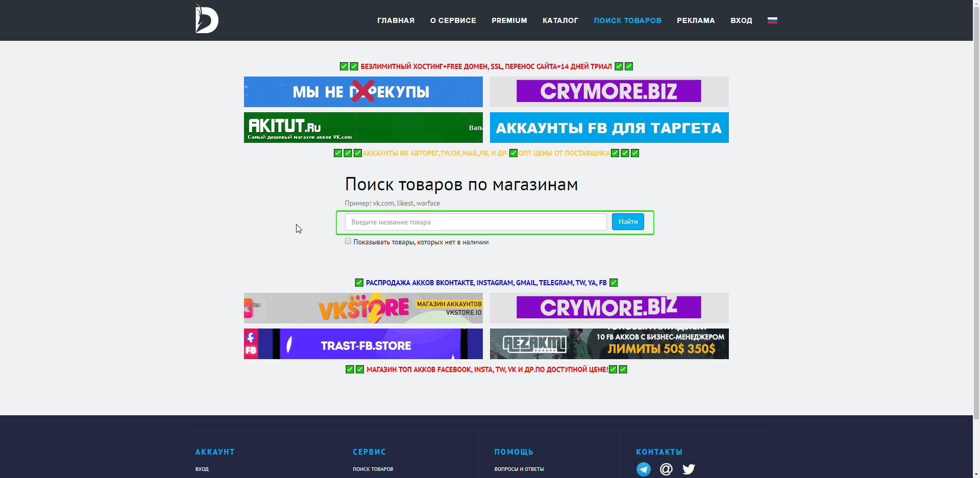Click the Найти search button
The width and height of the screenshot is (980, 478).
[628, 222]
